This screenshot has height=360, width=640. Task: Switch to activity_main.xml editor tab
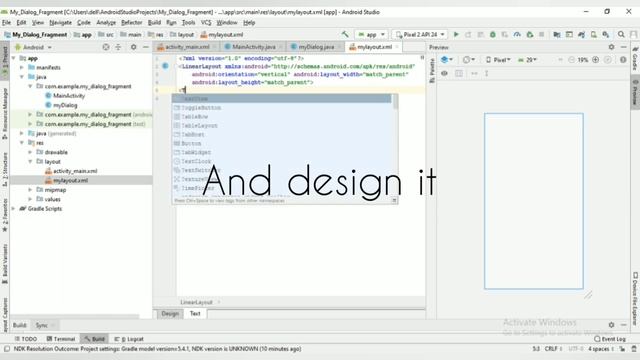pyautogui.click(x=187, y=47)
